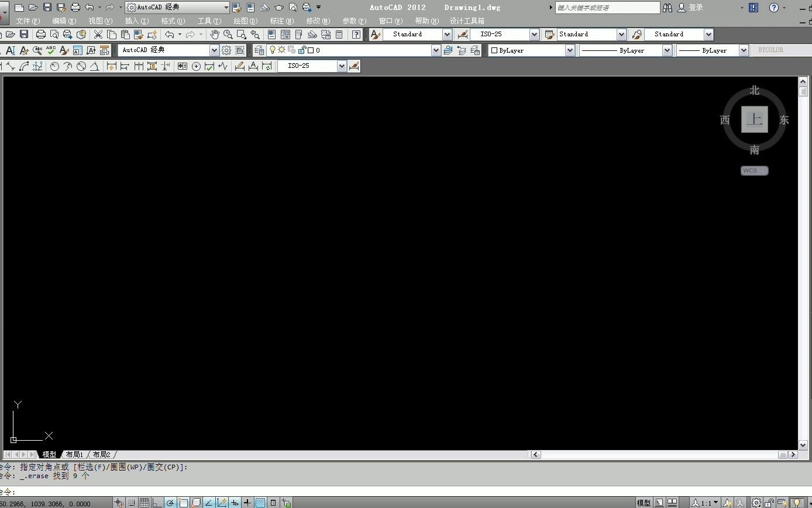Open the 修改(M) menu
This screenshot has height=508, width=812.
pyautogui.click(x=318, y=21)
